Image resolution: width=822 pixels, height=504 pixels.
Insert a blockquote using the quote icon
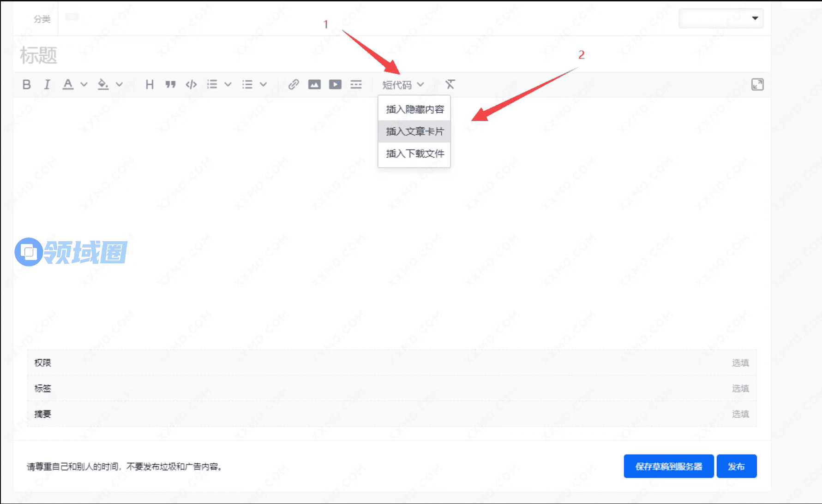tap(170, 84)
